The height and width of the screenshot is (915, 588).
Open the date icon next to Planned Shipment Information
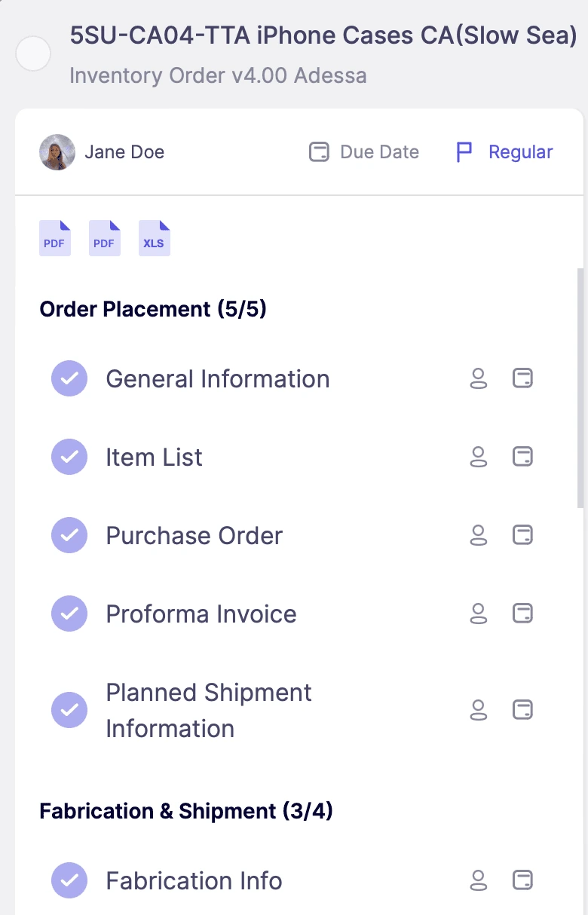(x=522, y=710)
